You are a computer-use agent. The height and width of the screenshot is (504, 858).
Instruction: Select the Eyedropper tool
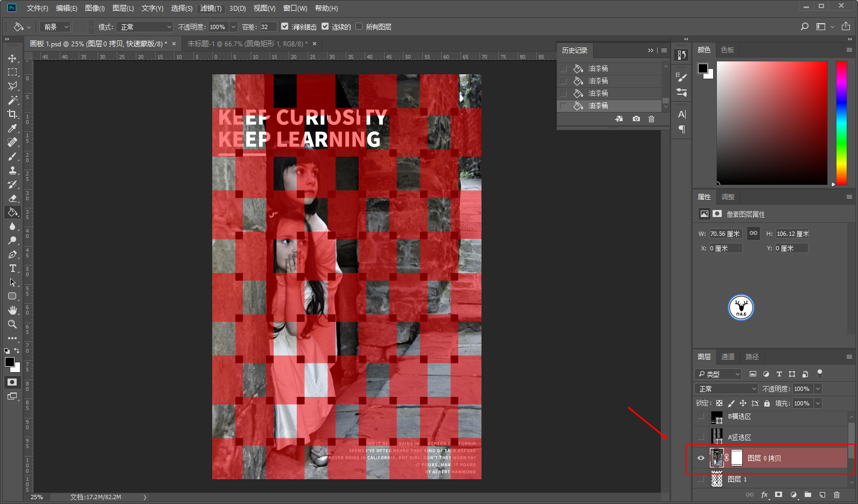[x=12, y=128]
